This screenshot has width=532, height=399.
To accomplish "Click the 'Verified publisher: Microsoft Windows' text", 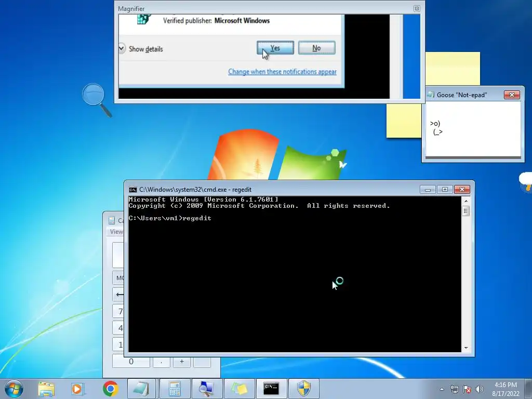I will [217, 21].
